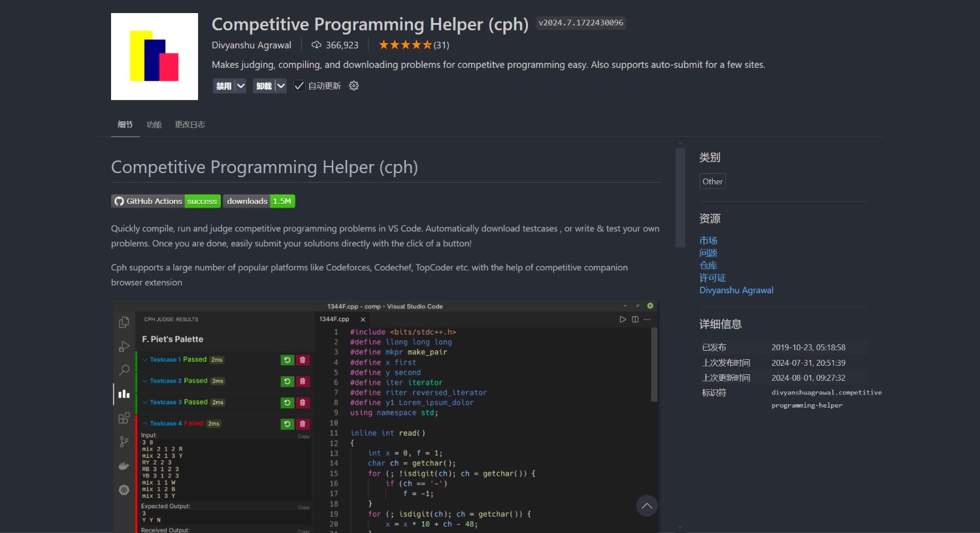The image size is (980, 533).
Task: Click the identifier divyanshuagrawal.competitive text
Action: [826, 393]
